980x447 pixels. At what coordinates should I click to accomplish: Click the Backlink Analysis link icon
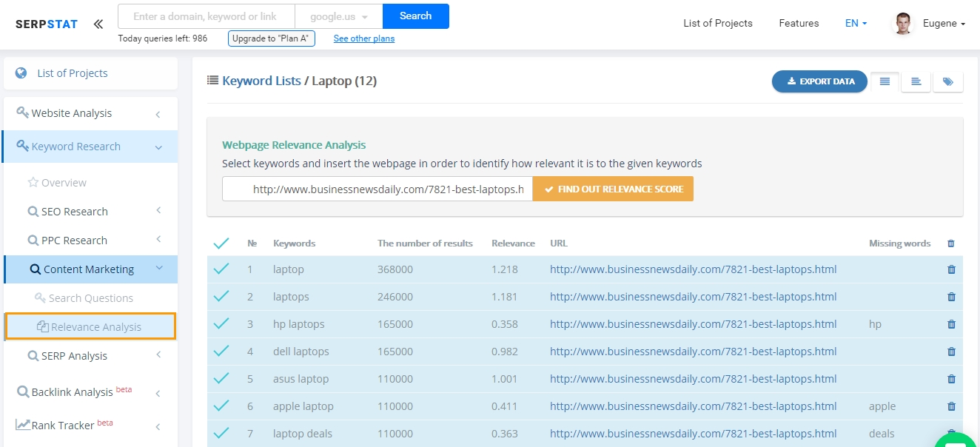click(23, 391)
